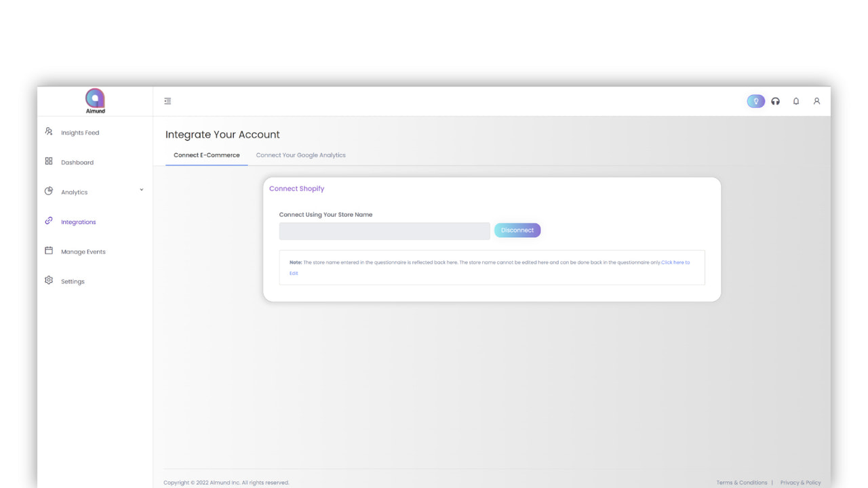
Task: Expand the Analytics submenu chevron
Action: 141,190
